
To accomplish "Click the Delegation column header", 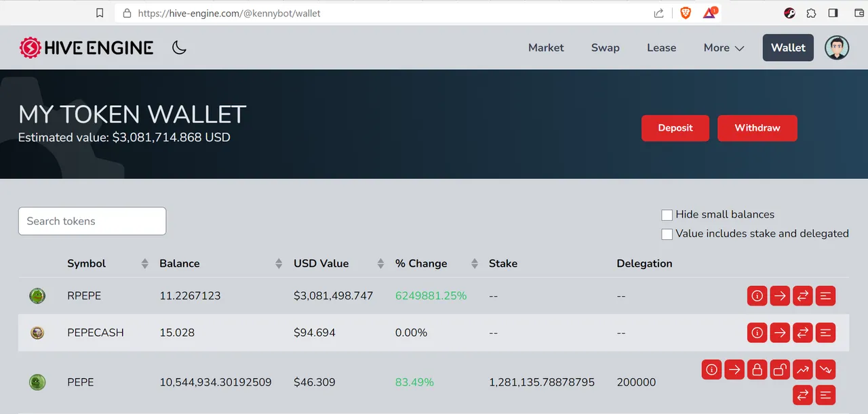I will coord(644,264).
